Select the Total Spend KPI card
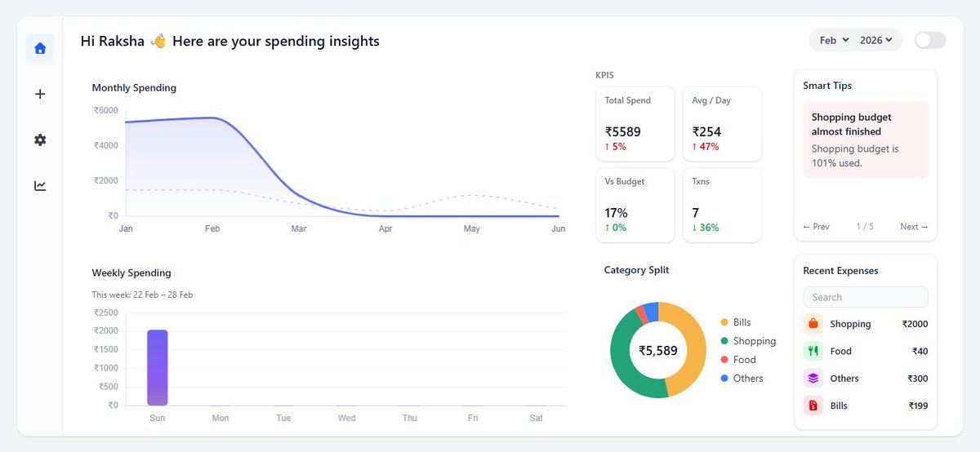 pyautogui.click(x=636, y=124)
